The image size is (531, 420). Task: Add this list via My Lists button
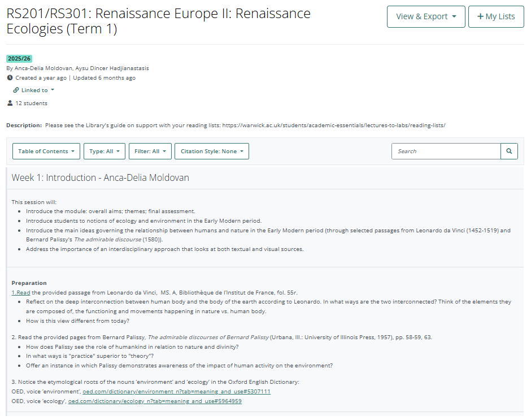coord(496,16)
